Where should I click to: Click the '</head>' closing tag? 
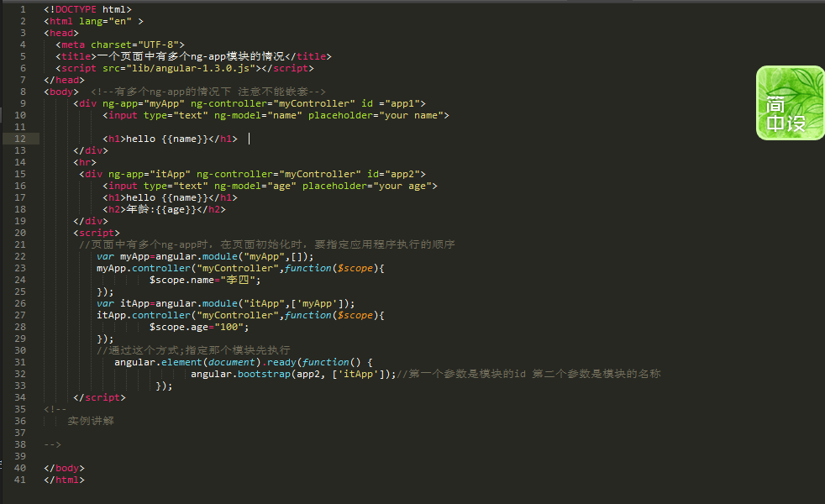pyautogui.click(x=64, y=80)
